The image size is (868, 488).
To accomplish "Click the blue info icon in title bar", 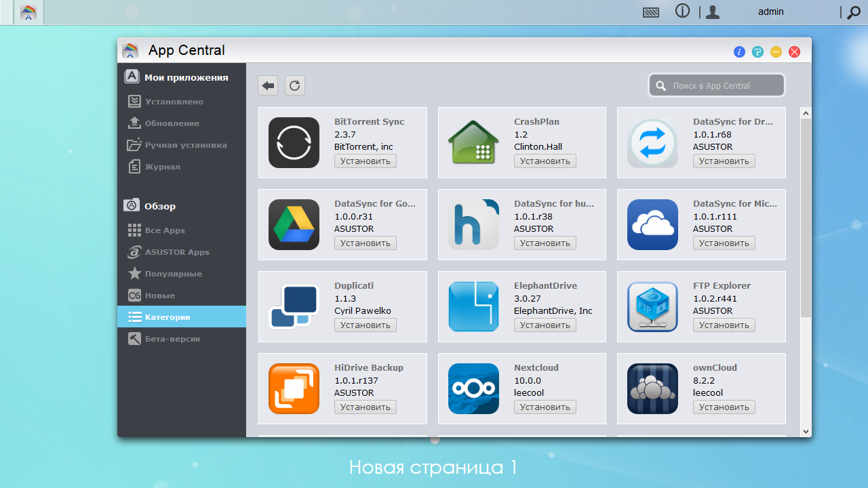I will 739,52.
